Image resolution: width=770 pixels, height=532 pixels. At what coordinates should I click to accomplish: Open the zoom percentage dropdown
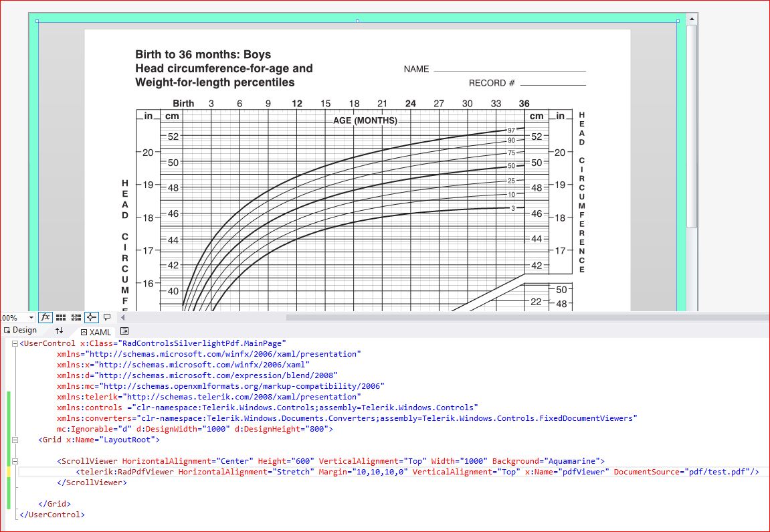(x=31, y=318)
